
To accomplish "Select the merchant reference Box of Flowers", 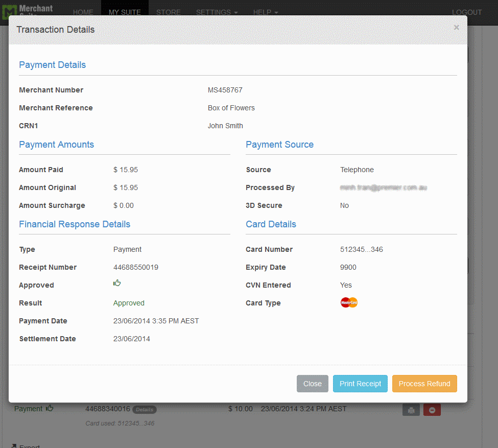I will [x=231, y=108].
